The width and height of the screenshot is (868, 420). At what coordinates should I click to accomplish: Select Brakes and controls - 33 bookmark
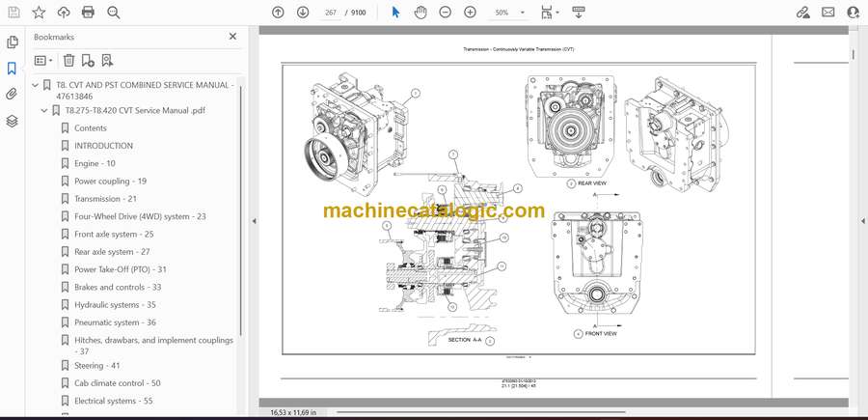pyautogui.click(x=118, y=287)
